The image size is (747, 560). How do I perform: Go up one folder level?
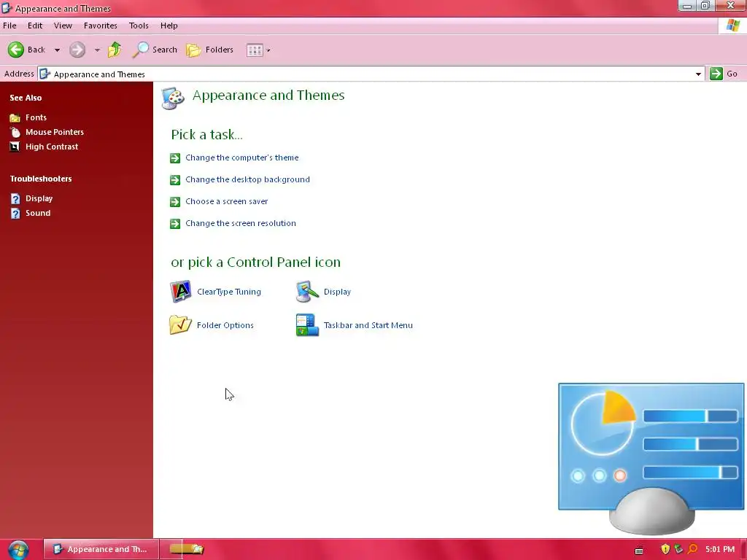pyautogui.click(x=115, y=50)
